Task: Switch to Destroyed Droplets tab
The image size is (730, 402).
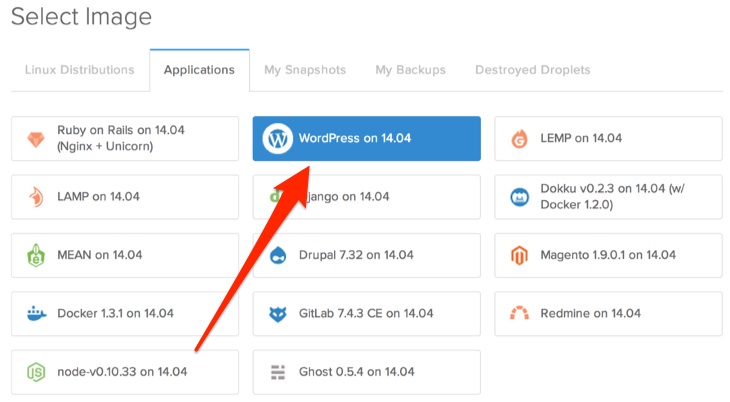Action: click(533, 70)
